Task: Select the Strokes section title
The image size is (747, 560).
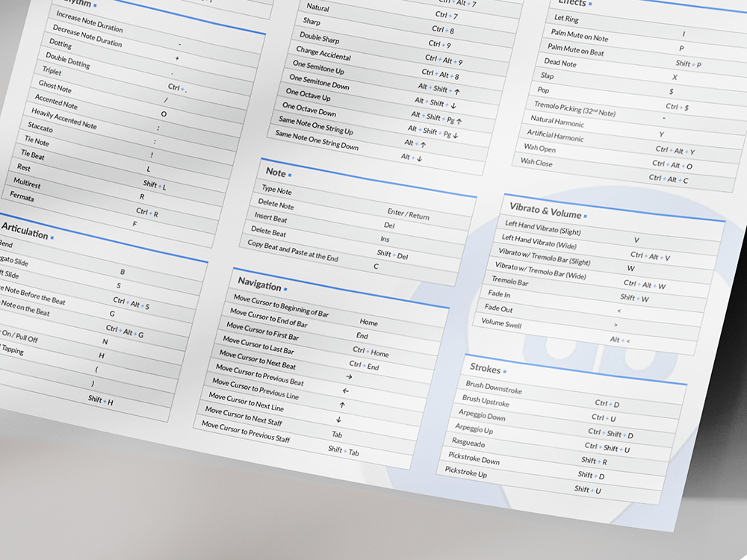Action: click(485, 368)
